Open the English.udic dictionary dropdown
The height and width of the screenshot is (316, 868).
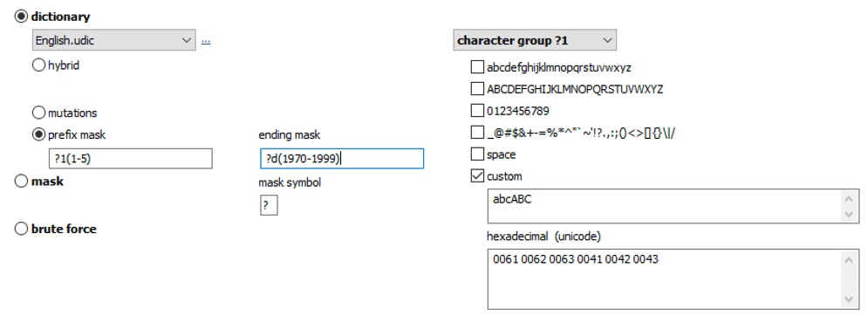pos(113,40)
